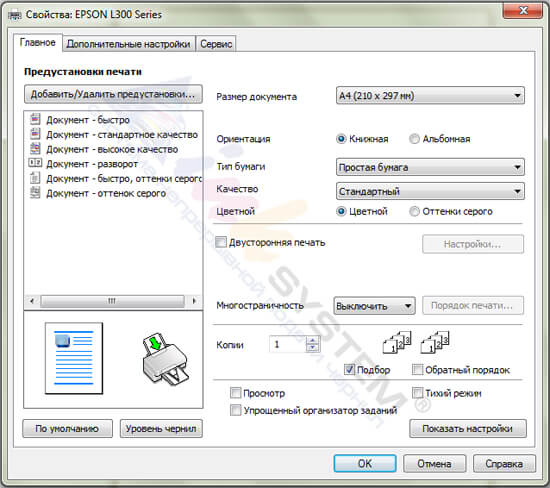Select the 'Документ - разворот' two-page icon
This screenshot has height=488, width=550.
pos(35,163)
